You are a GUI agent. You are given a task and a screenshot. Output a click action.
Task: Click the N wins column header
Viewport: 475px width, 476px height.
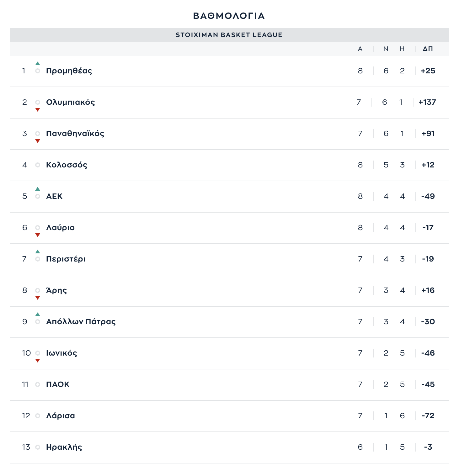[386, 49]
